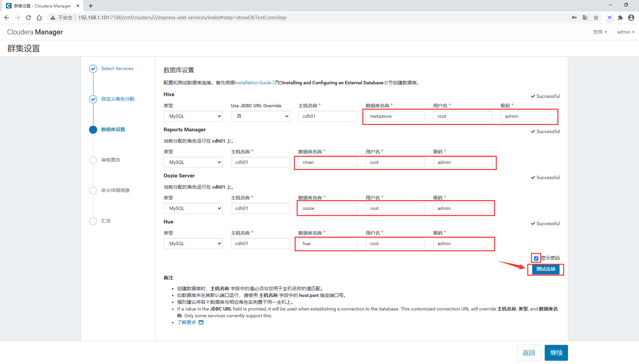639x364 pixels.
Task: Click the not-secure warning icon in address bar
Action: (53, 18)
